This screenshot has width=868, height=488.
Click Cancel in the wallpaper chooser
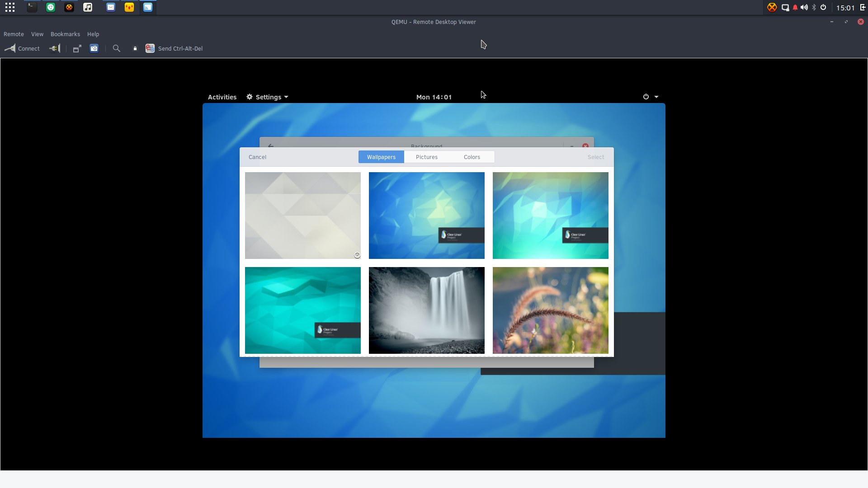point(257,157)
